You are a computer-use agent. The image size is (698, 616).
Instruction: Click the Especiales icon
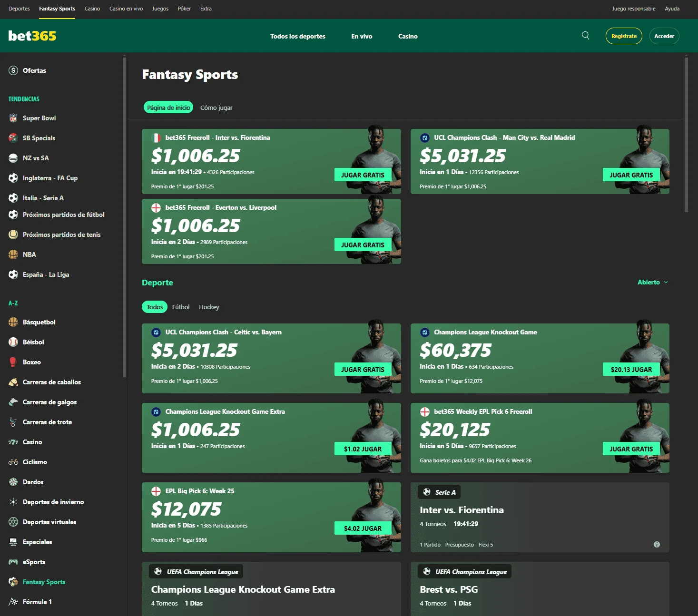click(13, 542)
